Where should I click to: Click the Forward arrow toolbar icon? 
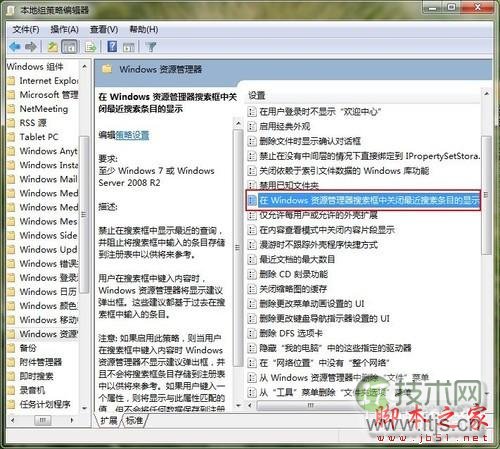[x=31, y=47]
